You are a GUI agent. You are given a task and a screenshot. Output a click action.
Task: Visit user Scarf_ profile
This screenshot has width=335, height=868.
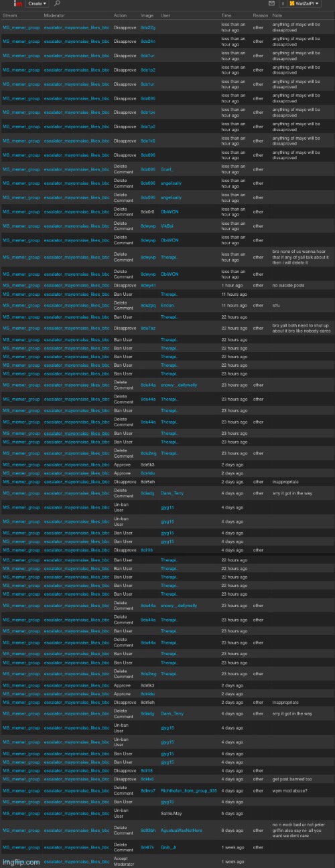[x=167, y=169]
